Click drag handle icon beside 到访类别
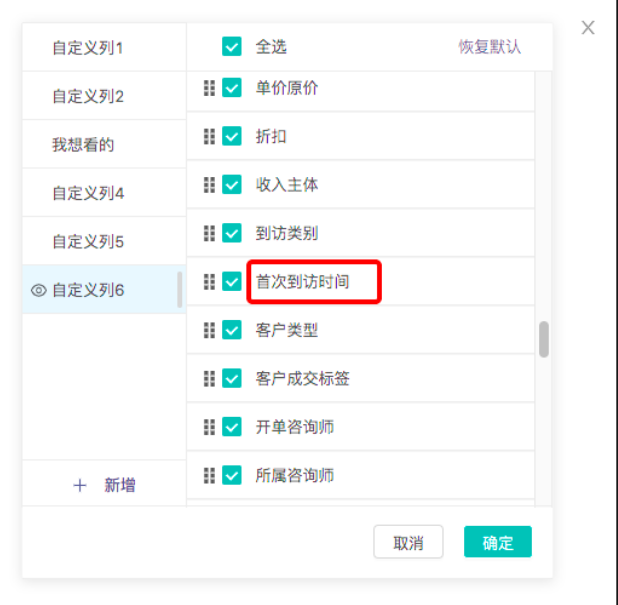This screenshot has width=618, height=605. tap(209, 233)
